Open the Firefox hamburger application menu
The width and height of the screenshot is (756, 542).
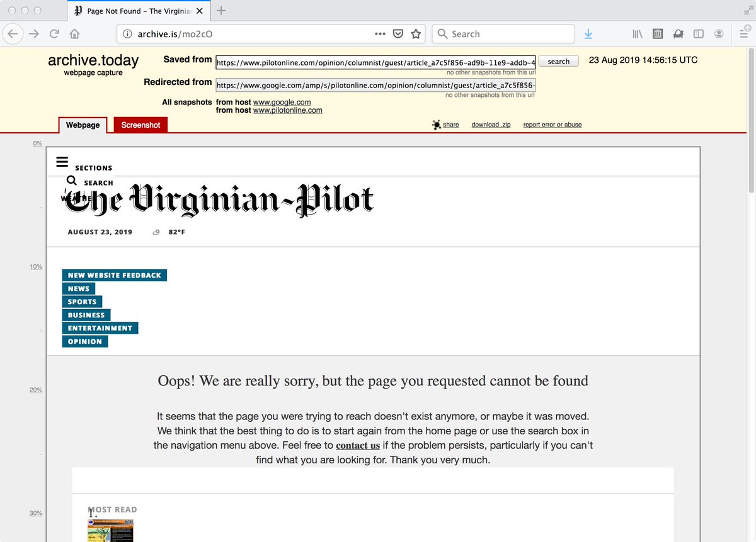tap(743, 34)
